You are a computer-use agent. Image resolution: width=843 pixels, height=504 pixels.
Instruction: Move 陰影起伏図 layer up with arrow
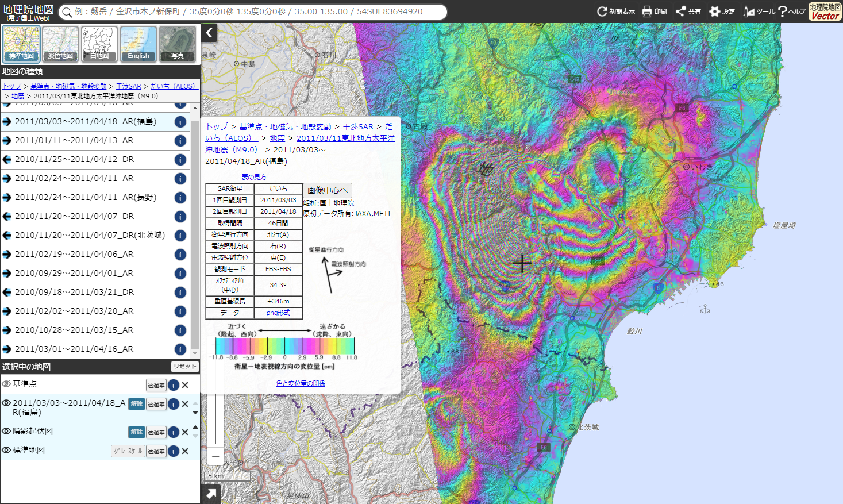coord(195,427)
